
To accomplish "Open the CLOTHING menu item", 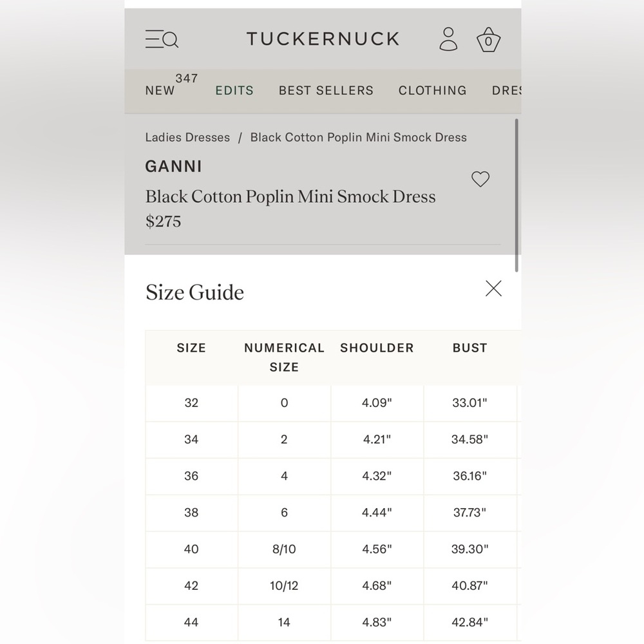I will [433, 90].
